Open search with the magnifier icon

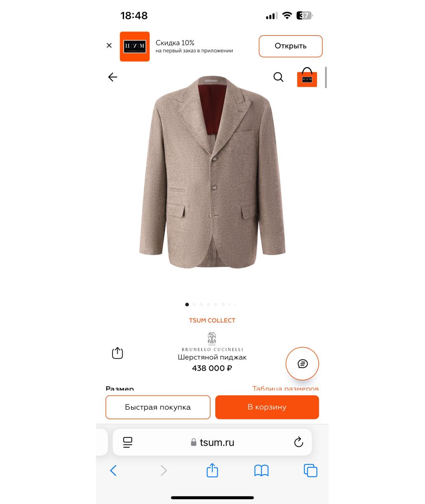click(278, 77)
